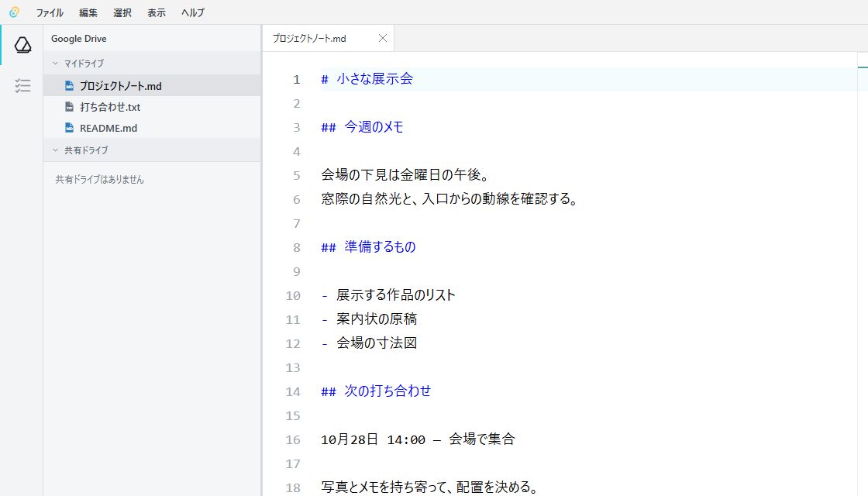
Task: Open the 選択 menu
Action: point(122,12)
